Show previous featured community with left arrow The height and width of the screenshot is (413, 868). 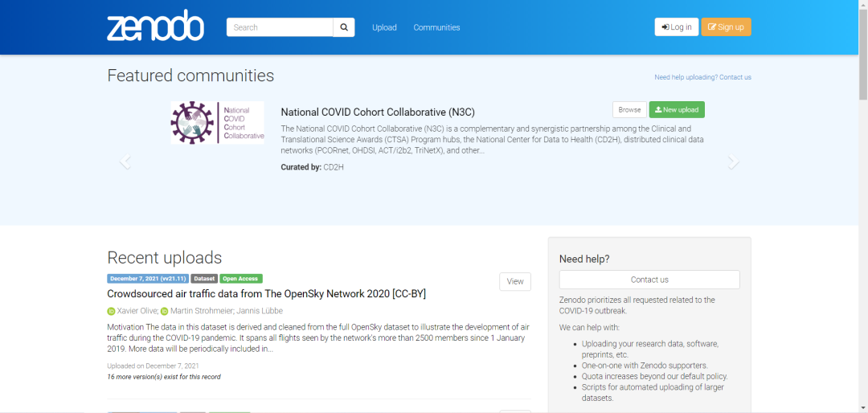pyautogui.click(x=125, y=162)
